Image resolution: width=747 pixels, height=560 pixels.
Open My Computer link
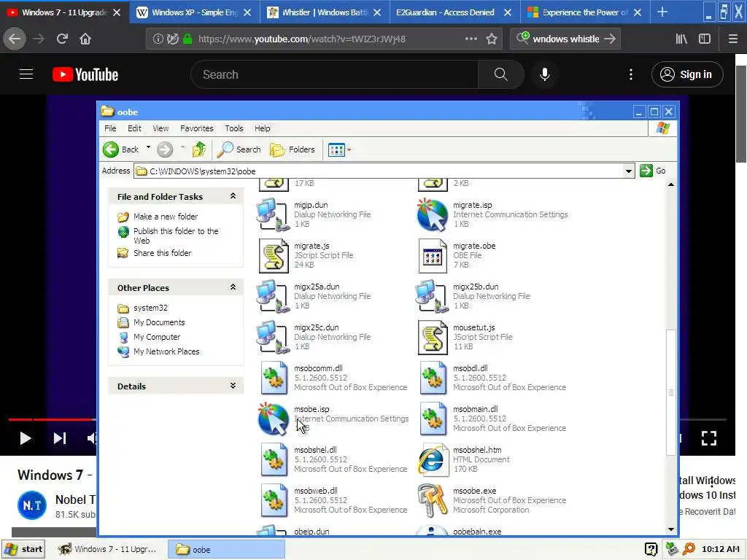pyautogui.click(x=157, y=337)
